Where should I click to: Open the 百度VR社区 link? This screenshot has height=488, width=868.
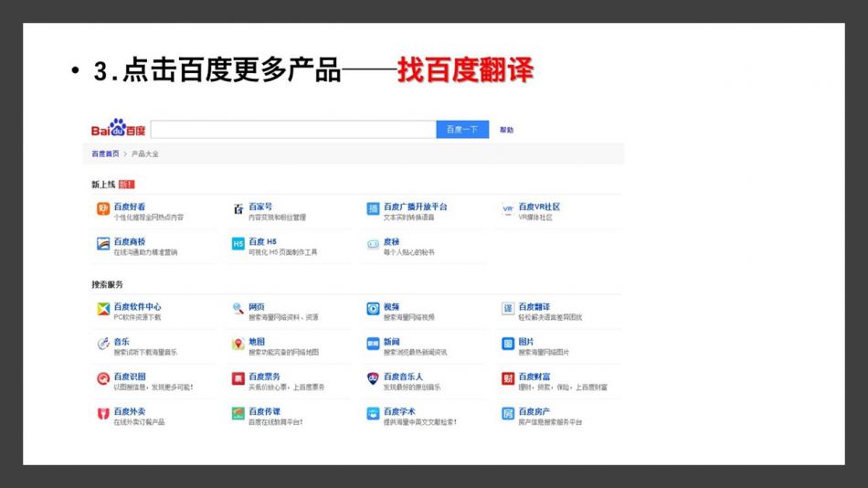pyautogui.click(x=539, y=207)
